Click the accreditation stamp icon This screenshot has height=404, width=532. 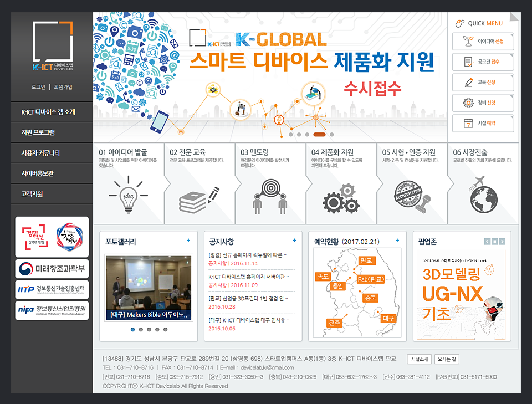point(412,197)
